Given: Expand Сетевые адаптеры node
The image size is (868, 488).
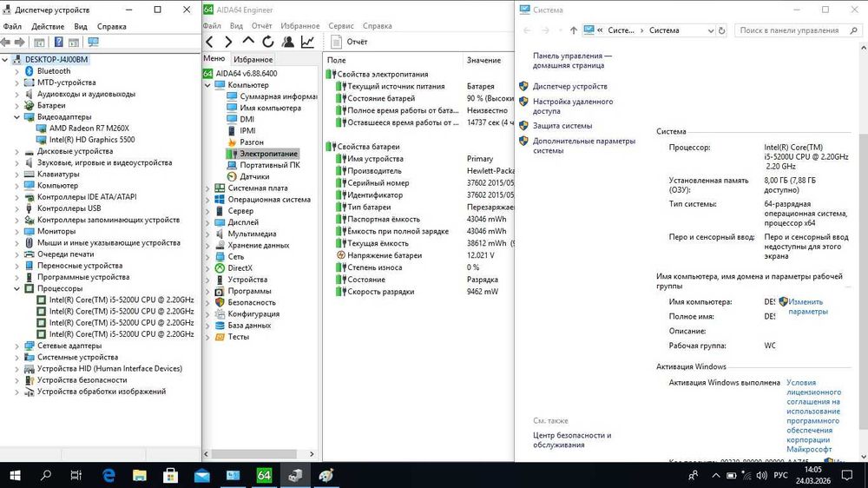Looking at the screenshot, I should [x=16, y=346].
